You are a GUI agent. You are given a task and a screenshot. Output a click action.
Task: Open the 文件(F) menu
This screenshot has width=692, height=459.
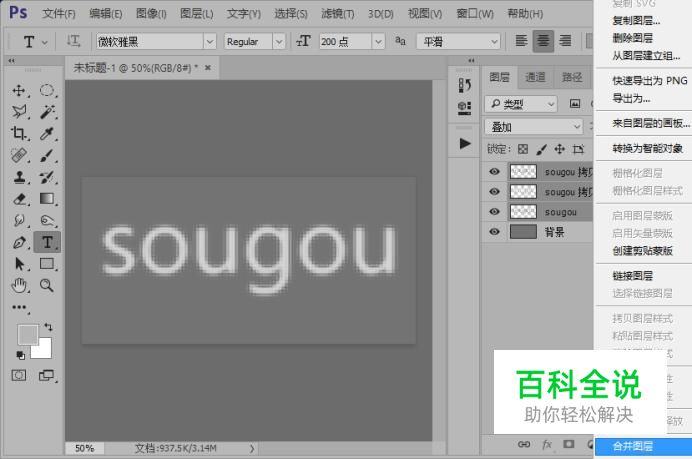[x=59, y=14]
